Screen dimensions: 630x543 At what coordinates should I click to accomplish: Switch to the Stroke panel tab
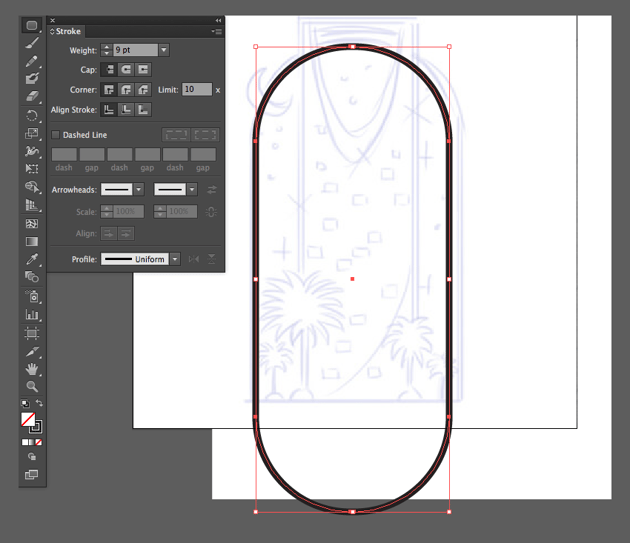(x=68, y=31)
